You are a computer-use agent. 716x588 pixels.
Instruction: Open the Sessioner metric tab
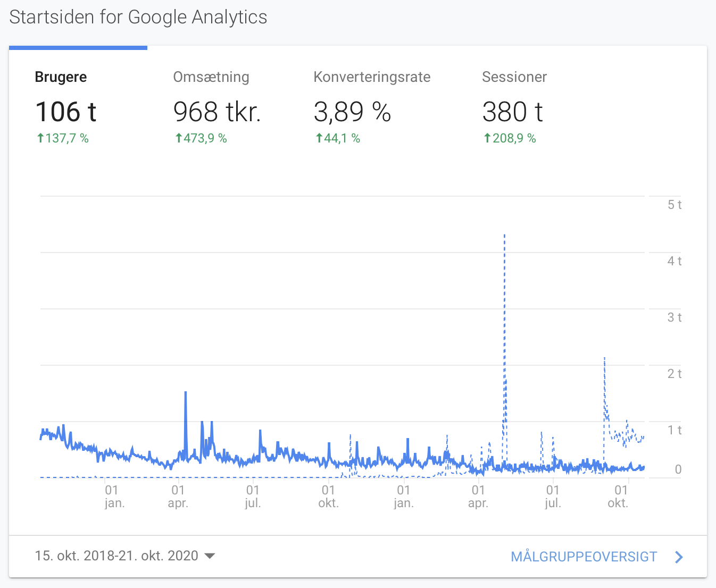[514, 77]
